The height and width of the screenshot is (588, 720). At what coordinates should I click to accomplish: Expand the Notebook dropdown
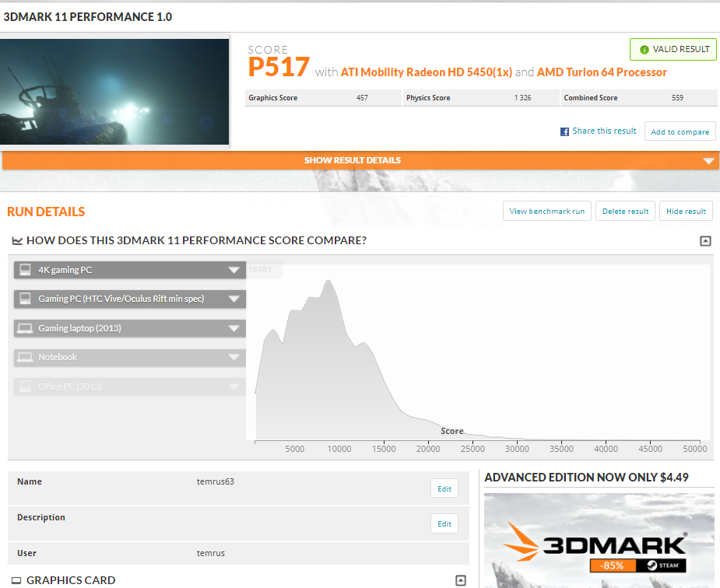coord(234,357)
